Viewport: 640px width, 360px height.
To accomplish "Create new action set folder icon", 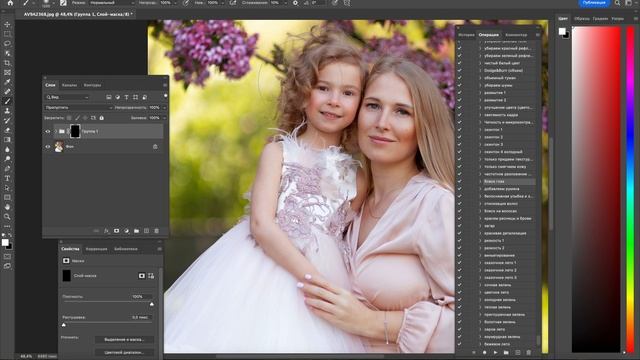I will [506, 352].
